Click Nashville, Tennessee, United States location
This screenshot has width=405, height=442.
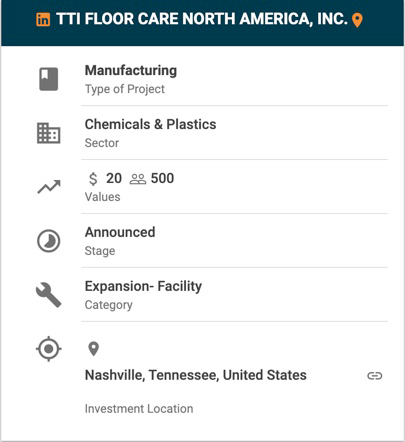coord(196,375)
